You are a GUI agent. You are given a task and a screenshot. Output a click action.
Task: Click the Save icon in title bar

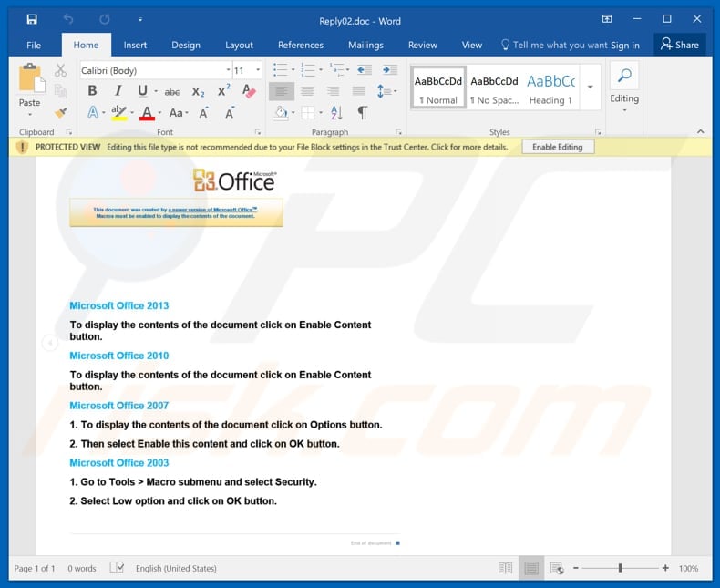click(32, 19)
